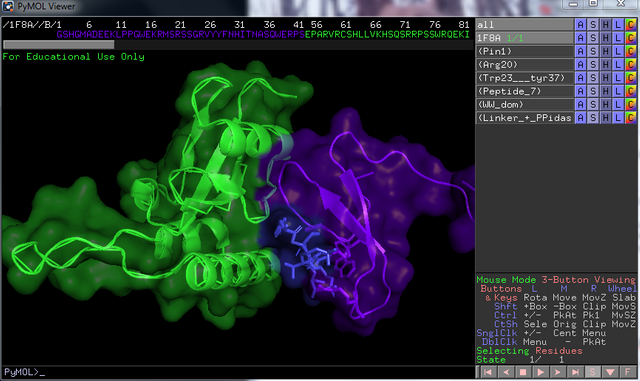Click the C button in the (WW_dom) row
Screen dimensions: 640x381
point(631,105)
